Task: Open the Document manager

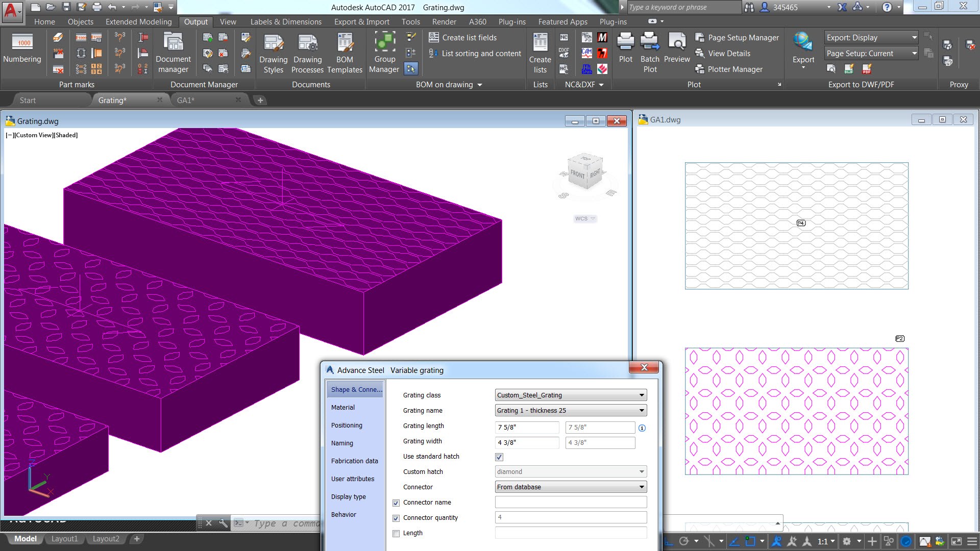Action: click(x=174, y=51)
